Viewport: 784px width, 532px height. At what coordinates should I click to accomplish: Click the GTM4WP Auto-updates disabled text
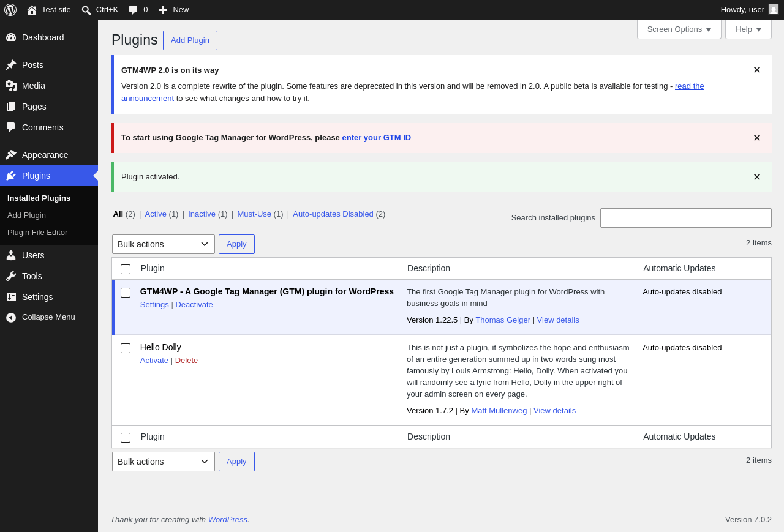point(682,292)
